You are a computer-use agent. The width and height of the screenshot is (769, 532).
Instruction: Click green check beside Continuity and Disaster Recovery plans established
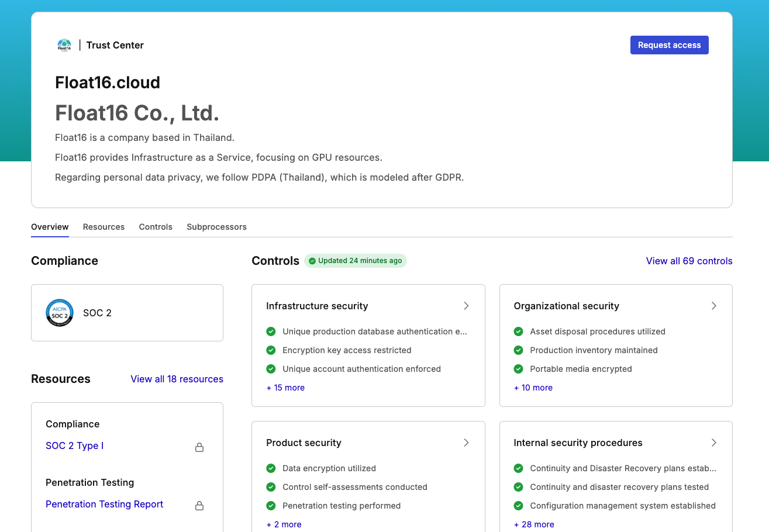518,468
